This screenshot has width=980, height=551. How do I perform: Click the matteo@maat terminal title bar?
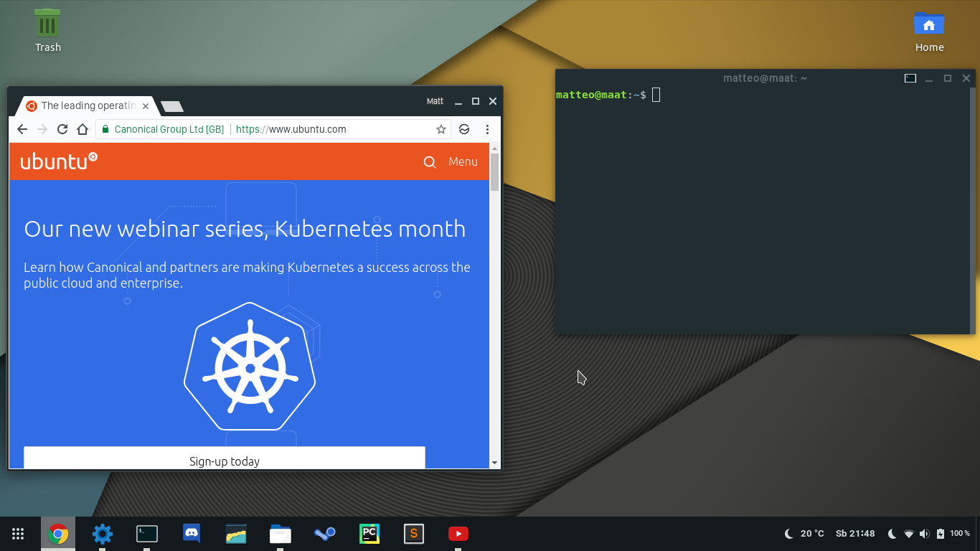pyautogui.click(x=765, y=78)
